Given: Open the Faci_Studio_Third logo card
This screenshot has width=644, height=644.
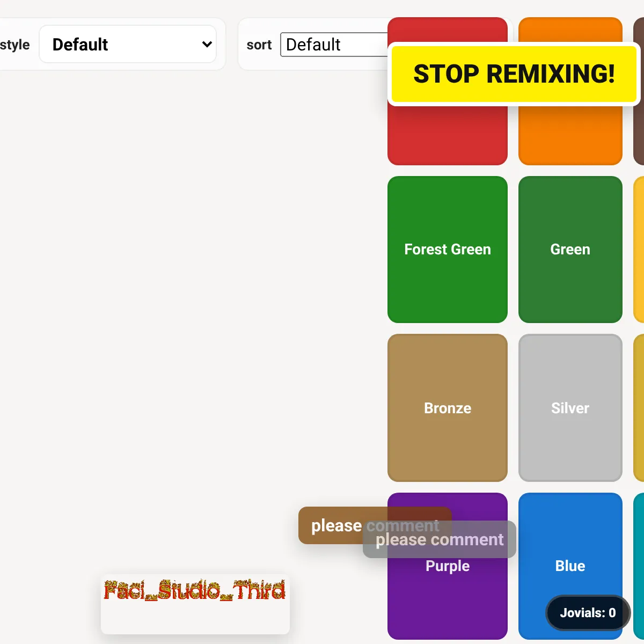Looking at the screenshot, I should point(195,604).
